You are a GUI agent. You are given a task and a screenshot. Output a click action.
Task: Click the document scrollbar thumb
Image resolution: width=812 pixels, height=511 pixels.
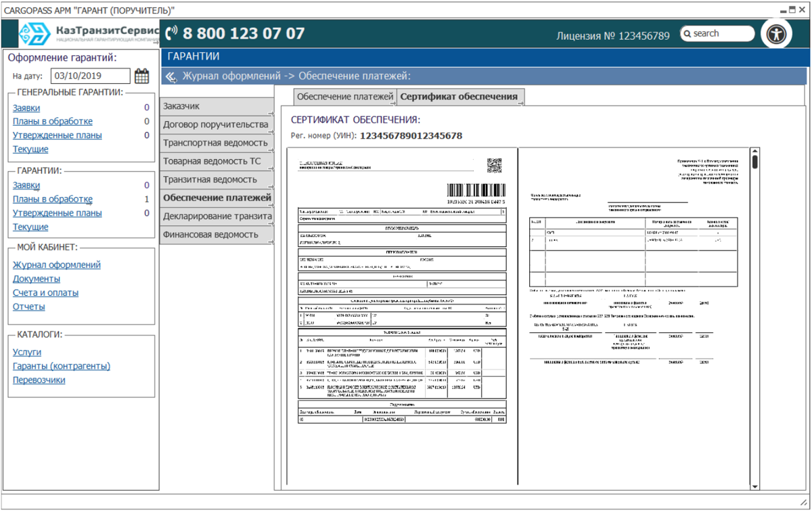[x=755, y=162]
